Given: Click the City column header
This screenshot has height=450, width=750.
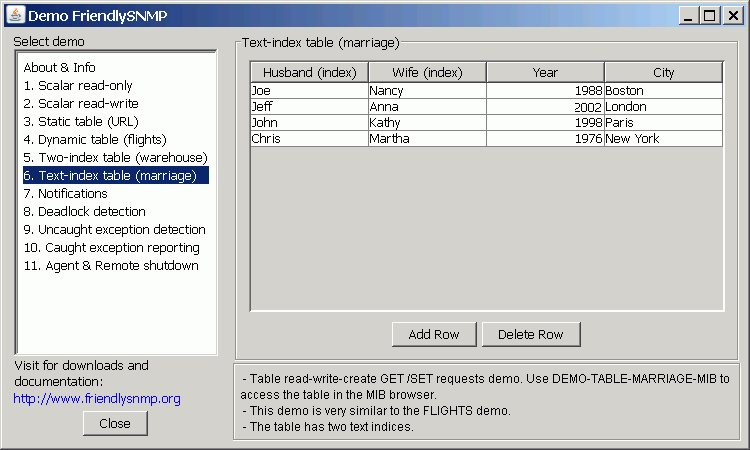Looking at the screenshot, I should (663, 72).
